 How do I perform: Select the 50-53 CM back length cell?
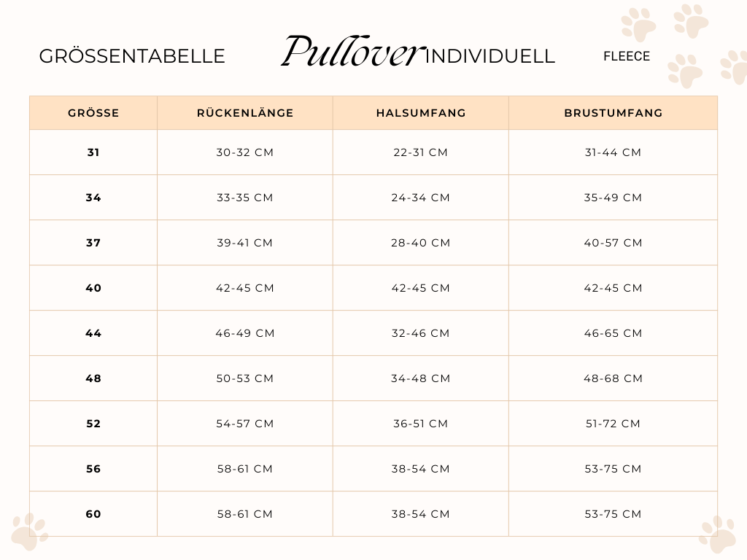tap(245, 378)
